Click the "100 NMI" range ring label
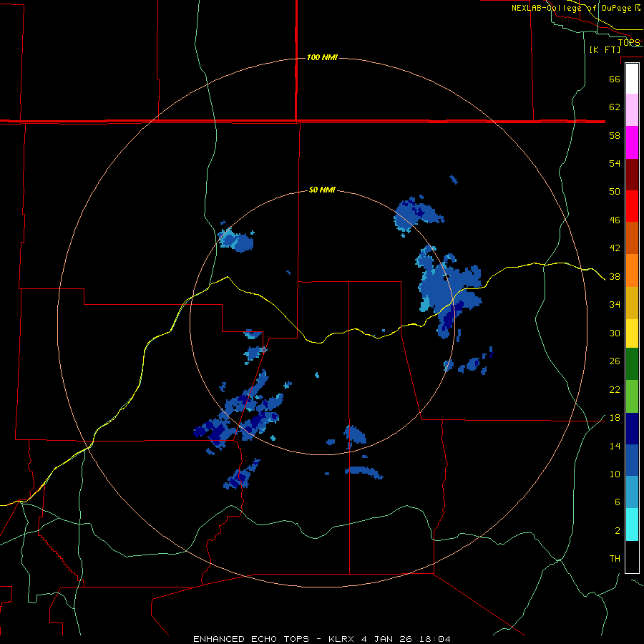Viewport: 644px width, 644px height. 322,57
